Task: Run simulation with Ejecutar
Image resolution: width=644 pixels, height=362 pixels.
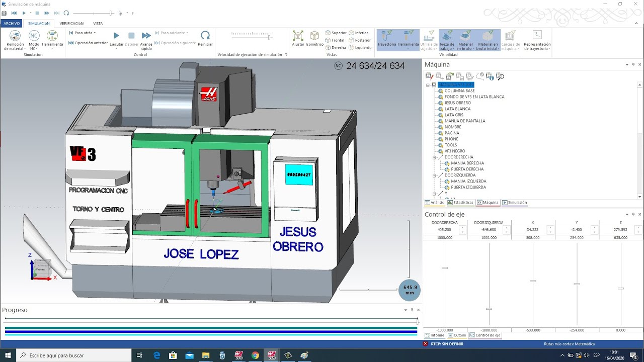Action: [116, 39]
